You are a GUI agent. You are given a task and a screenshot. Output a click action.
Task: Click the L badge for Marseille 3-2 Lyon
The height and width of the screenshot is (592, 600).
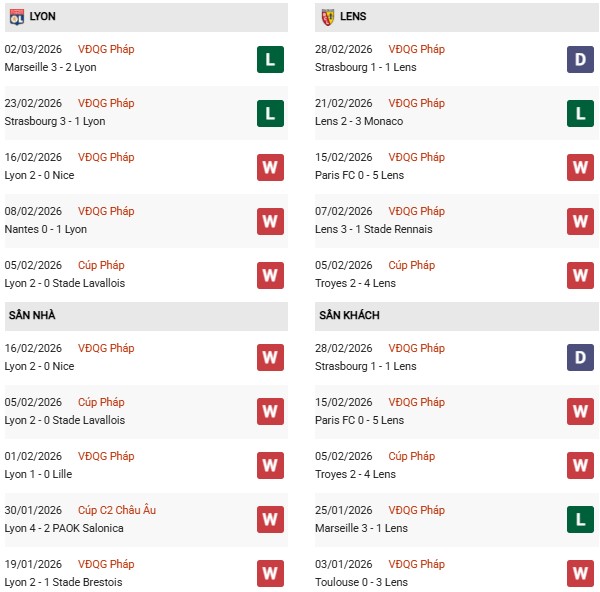[269, 59]
